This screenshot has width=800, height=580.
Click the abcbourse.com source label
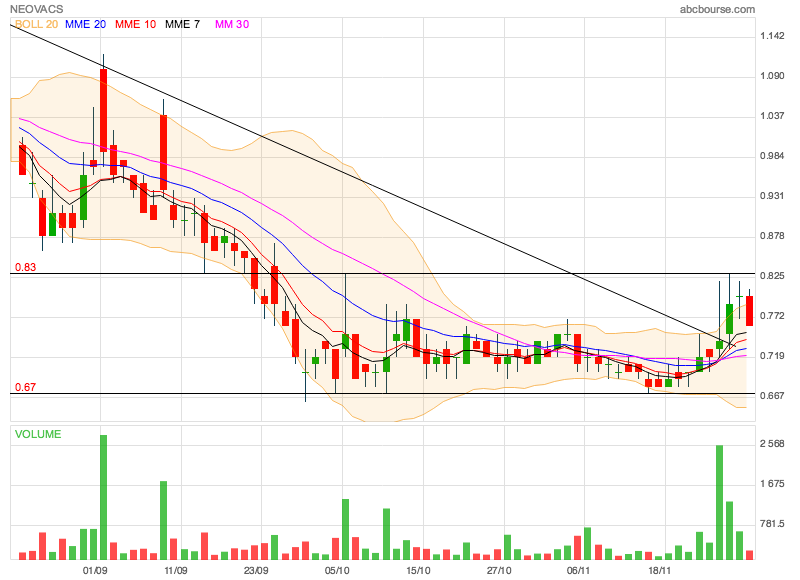717,9
